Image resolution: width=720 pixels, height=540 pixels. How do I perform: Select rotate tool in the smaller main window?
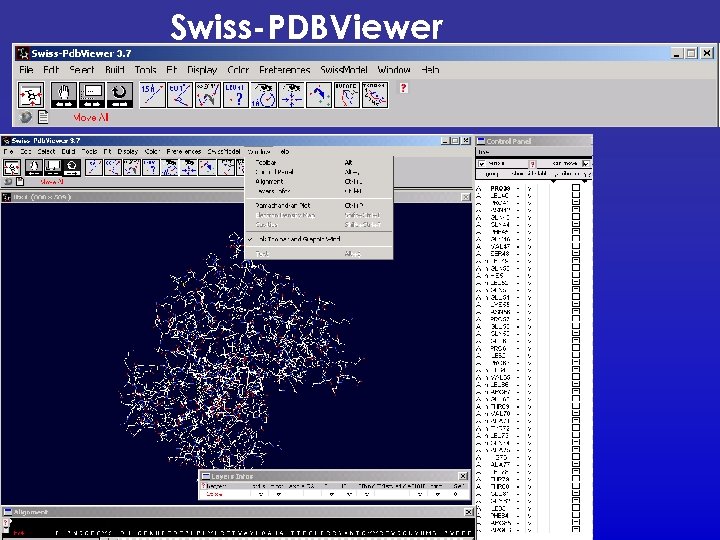(x=72, y=168)
